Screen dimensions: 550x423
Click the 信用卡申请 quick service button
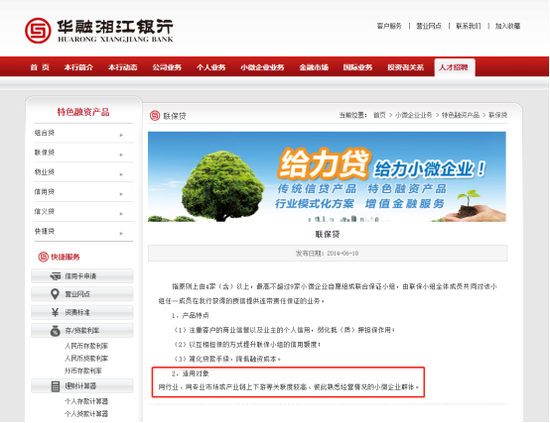pos(82,276)
